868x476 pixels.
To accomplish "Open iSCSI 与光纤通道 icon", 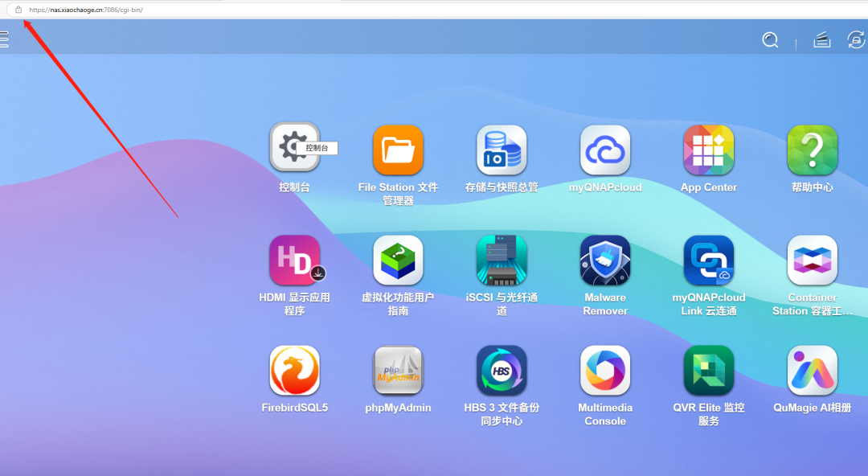I will (x=502, y=260).
